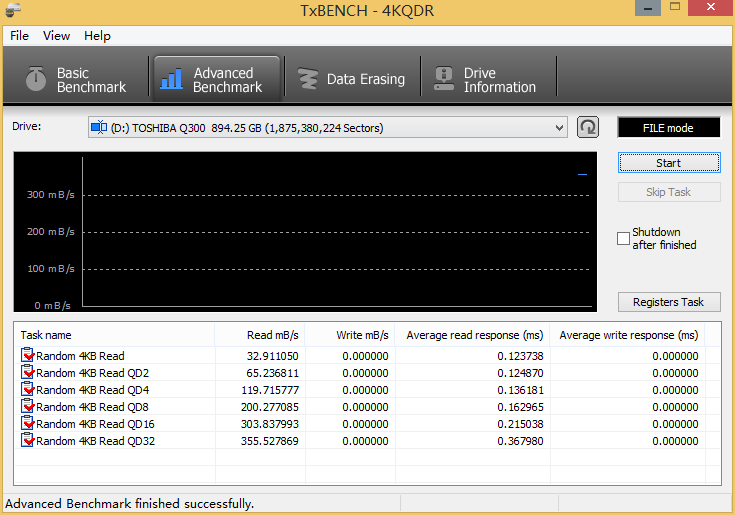Click the read value 303.837993

(x=270, y=424)
